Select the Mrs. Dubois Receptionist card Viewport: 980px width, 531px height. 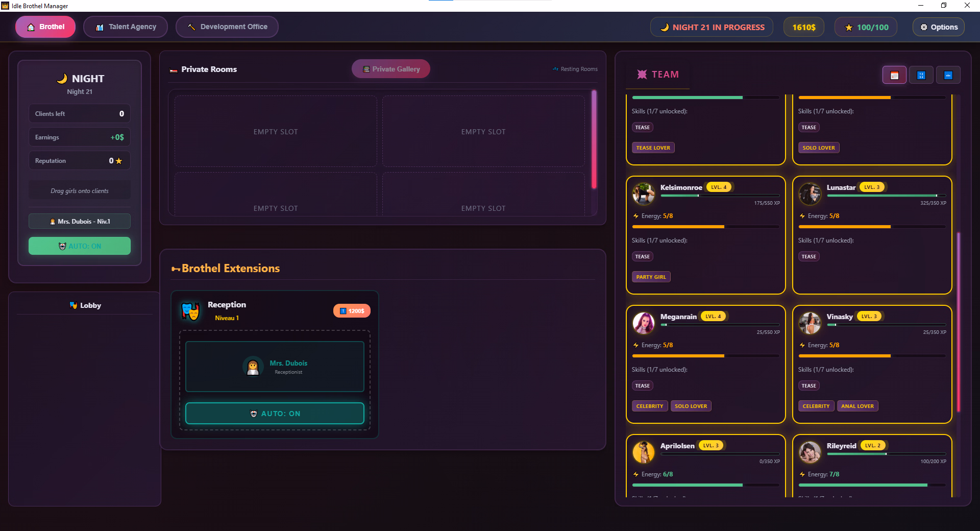(275, 367)
